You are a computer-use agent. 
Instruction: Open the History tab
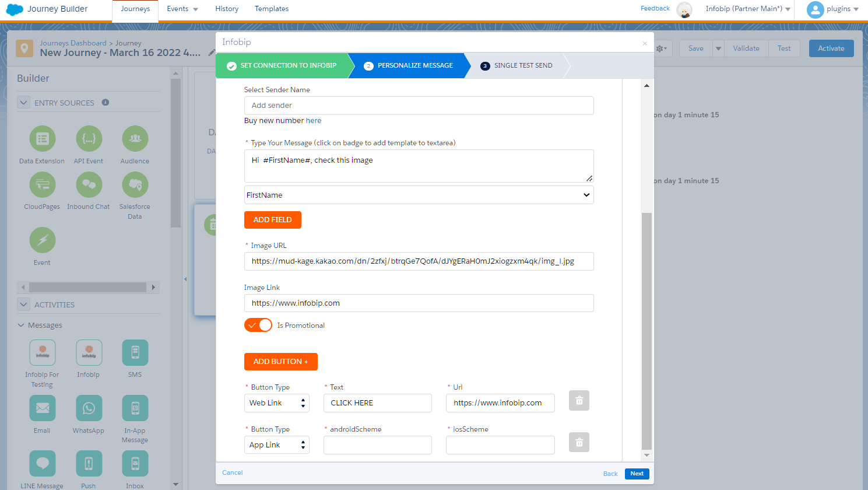point(227,9)
